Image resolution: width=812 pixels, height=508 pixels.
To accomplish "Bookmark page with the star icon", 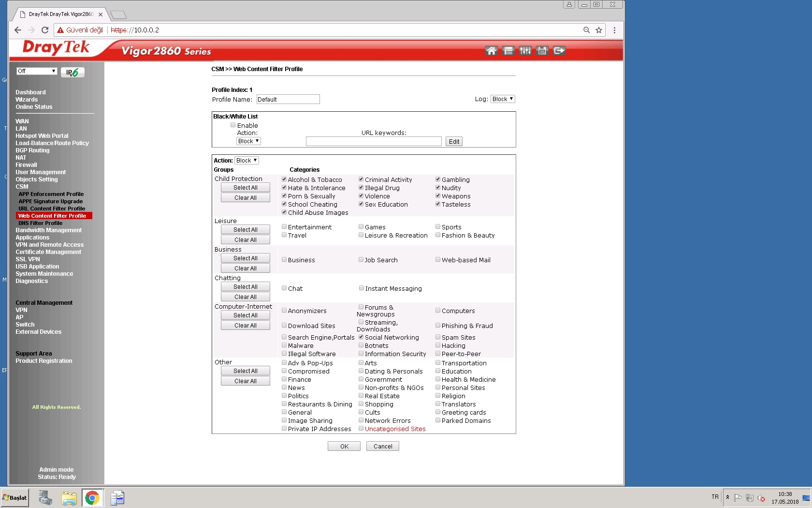I will click(599, 30).
